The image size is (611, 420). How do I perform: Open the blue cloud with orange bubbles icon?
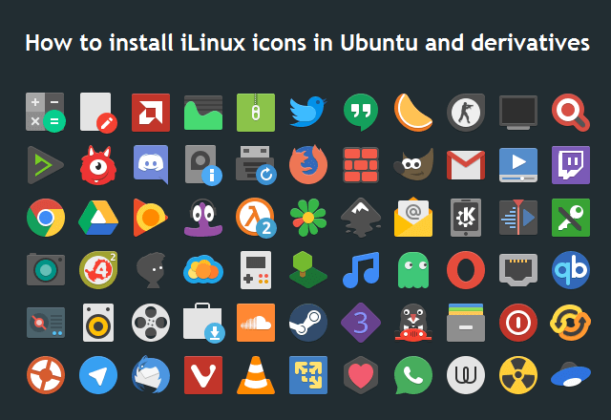pos(203,270)
